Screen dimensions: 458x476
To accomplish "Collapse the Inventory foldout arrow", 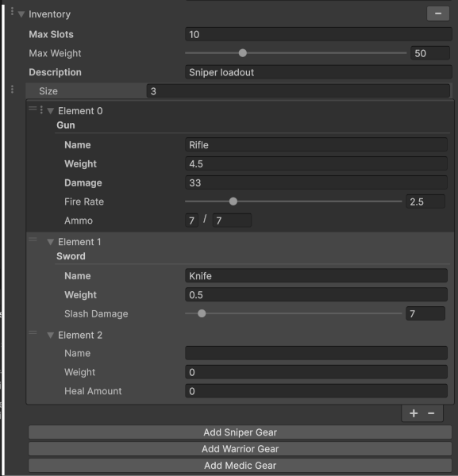I will pos(21,14).
